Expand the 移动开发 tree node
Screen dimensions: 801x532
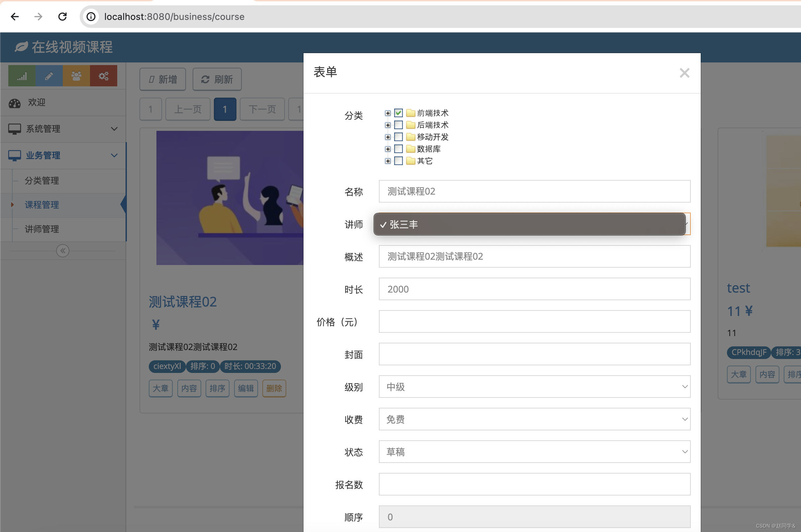tap(388, 137)
